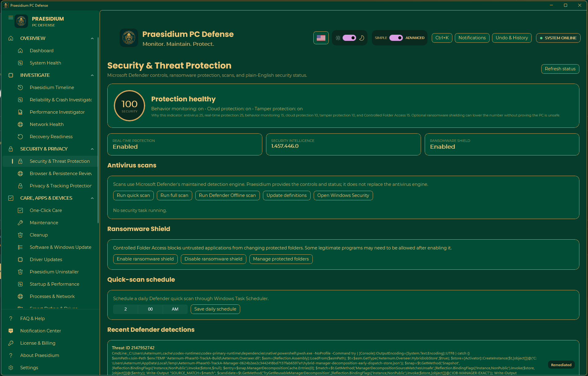Toggle the light/dark theme switch
588x376 pixels.
(349, 38)
